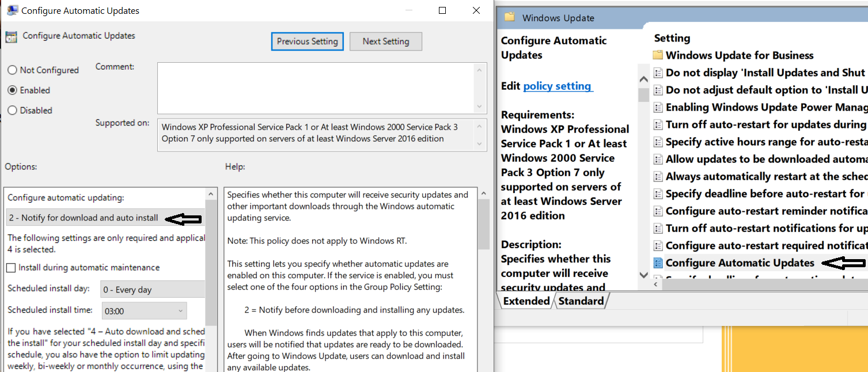Select the Disabled radio button

coord(12,111)
